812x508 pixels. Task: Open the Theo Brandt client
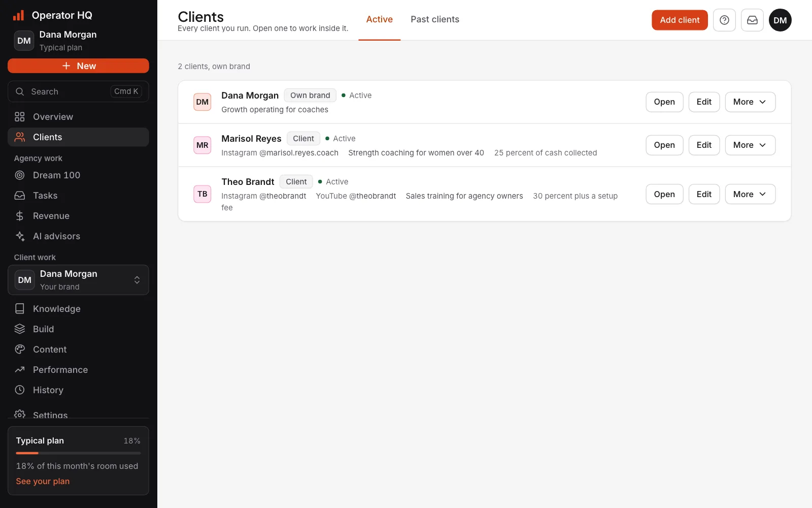(x=664, y=194)
